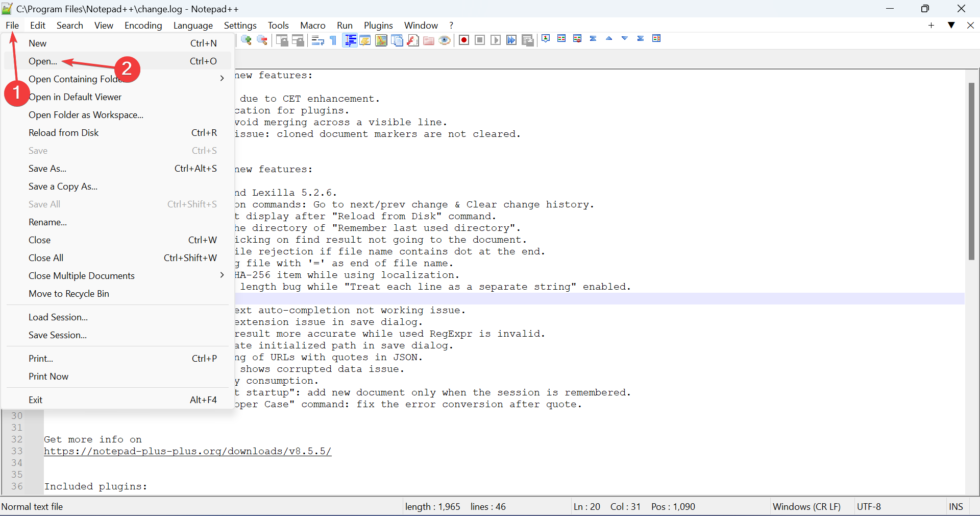The height and width of the screenshot is (516, 980).
Task: Open the Document List panel icon
Action: [x=397, y=40]
